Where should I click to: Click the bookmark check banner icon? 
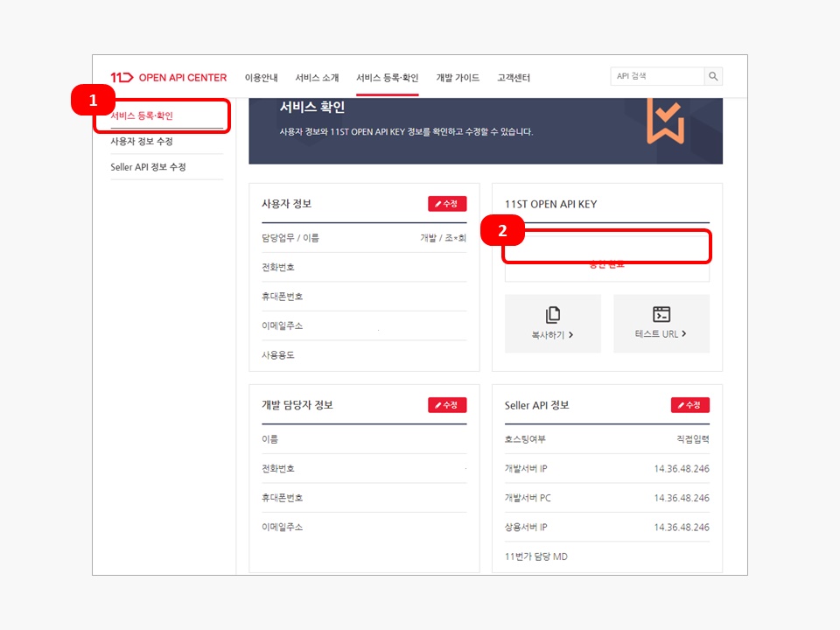(x=665, y=121)
